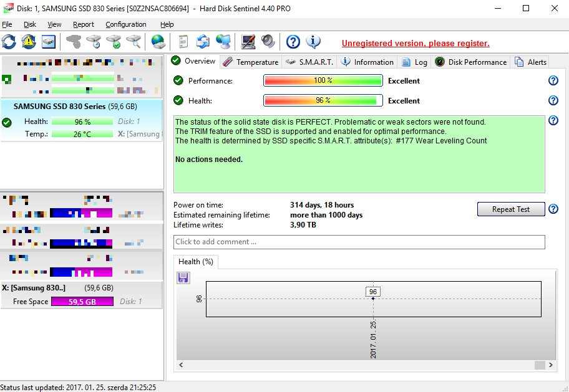Open the Help menu
Viewport: 569px width, 392px height.
(167, 24)
